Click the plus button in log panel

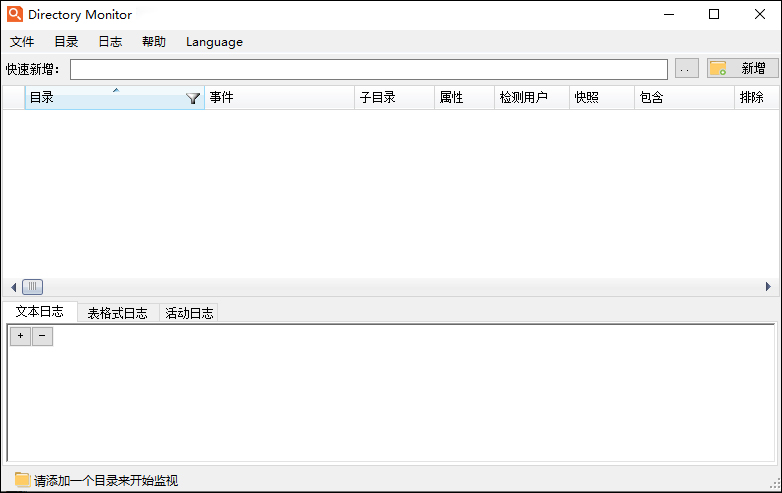pos(20,336)
